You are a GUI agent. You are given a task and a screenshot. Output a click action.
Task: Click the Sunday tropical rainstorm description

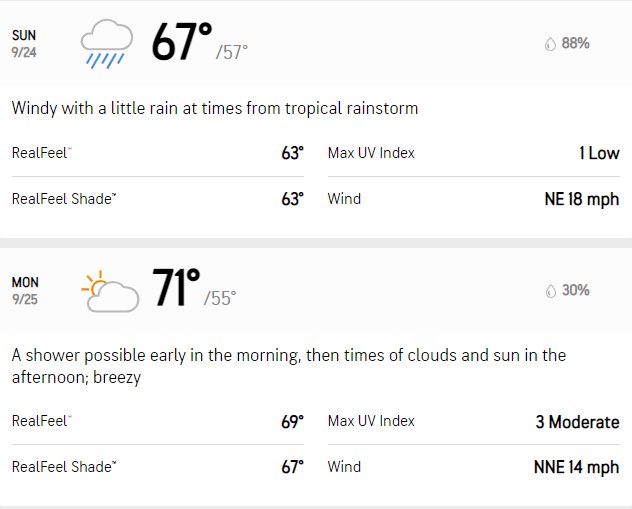point(215,108)
